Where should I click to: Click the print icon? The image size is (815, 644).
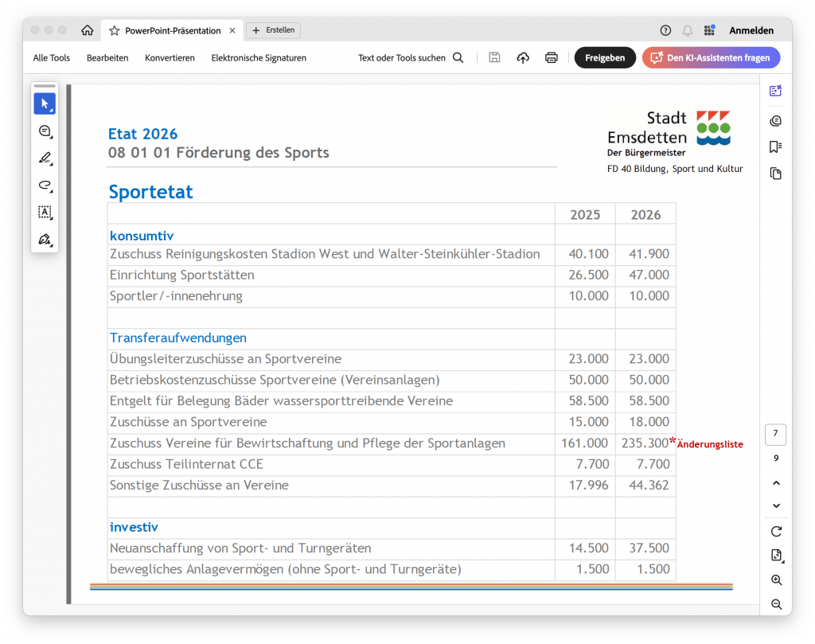click(x=551, y=57)
